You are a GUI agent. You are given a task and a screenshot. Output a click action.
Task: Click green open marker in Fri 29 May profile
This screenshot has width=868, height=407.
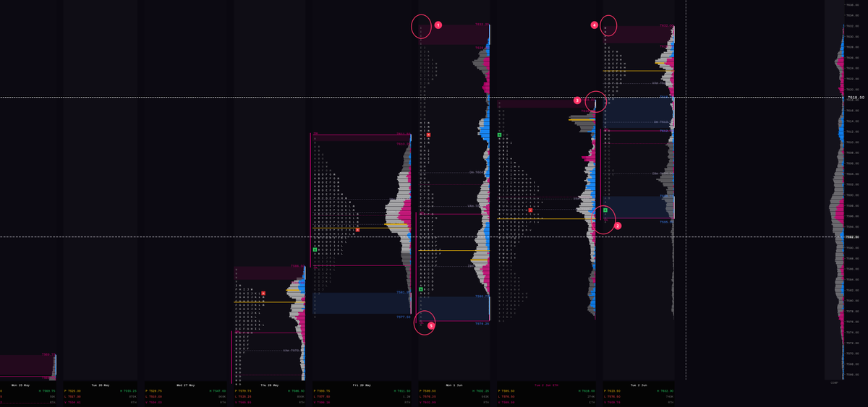(315, 249)
